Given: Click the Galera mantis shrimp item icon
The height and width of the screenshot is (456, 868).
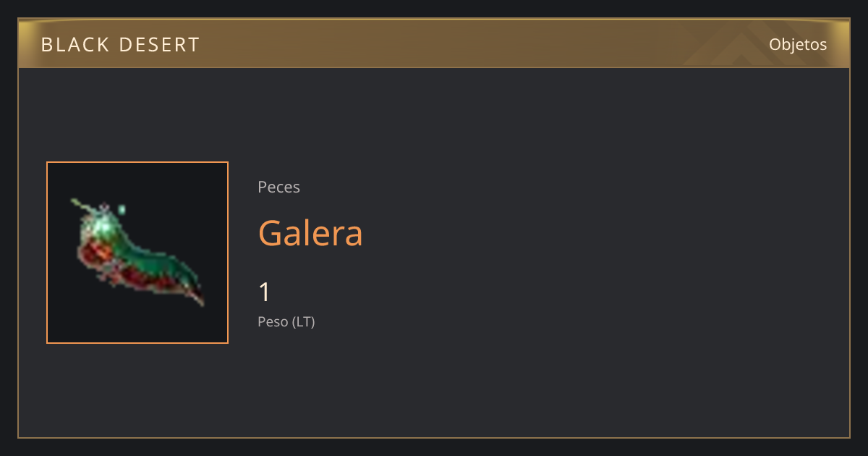Looking at the screenshot, I should pyautogui.click(x=137, y=253).
